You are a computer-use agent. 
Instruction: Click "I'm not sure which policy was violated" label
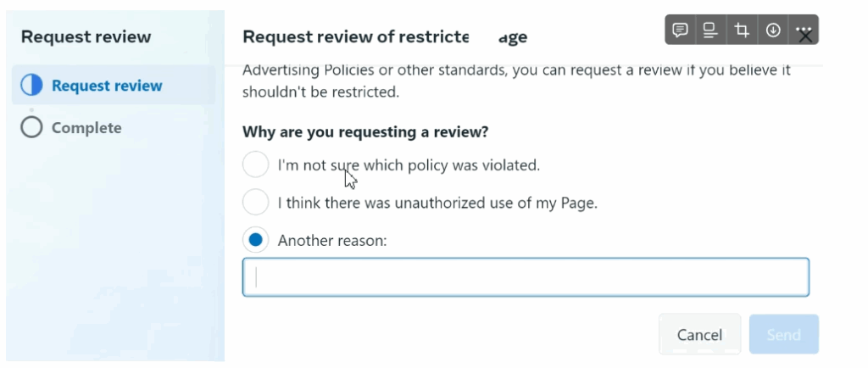pyautogui.click(x=409, y=165)
